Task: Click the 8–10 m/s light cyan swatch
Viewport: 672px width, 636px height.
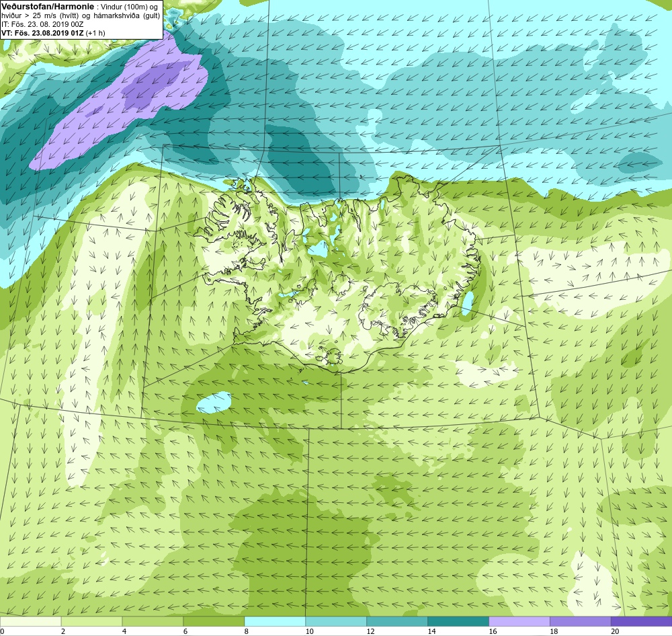Action: (275, 621)
